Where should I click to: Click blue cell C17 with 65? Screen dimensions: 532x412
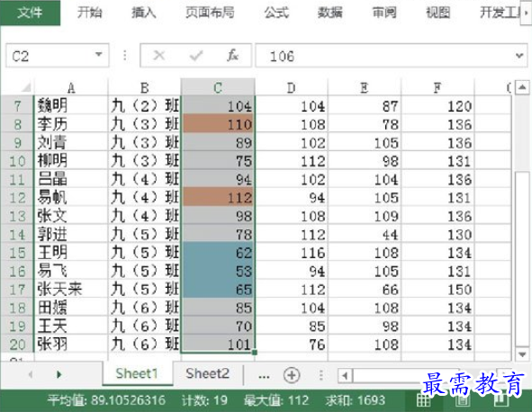pyautogui.click(x=218, y=290)
